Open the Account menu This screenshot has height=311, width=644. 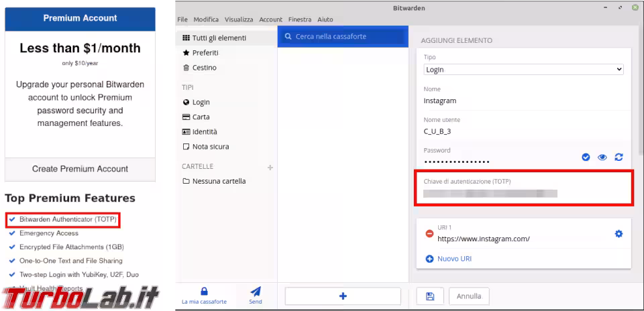click(x=271, y=19)
